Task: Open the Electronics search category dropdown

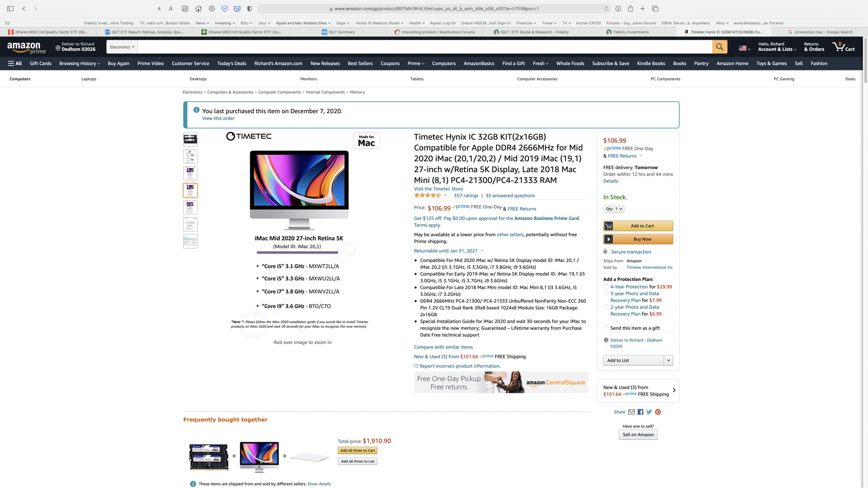Action: pyautogui.click(x=122, y=47)
